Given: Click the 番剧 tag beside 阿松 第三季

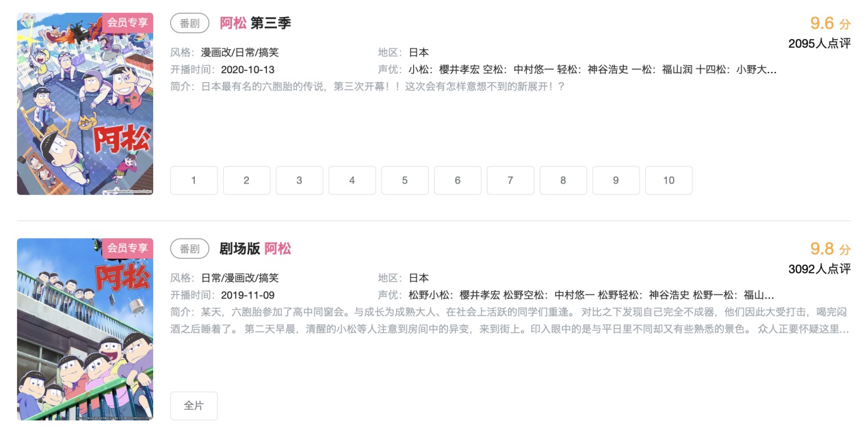Looking at the screenshot, I should pos(189,23).
